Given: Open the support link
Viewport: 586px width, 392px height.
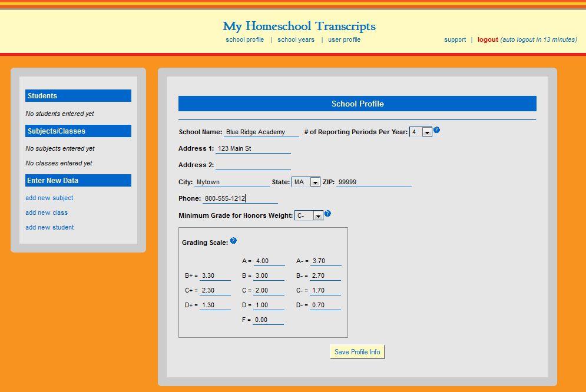Looking at the screenshot, I should coord(455,40).
